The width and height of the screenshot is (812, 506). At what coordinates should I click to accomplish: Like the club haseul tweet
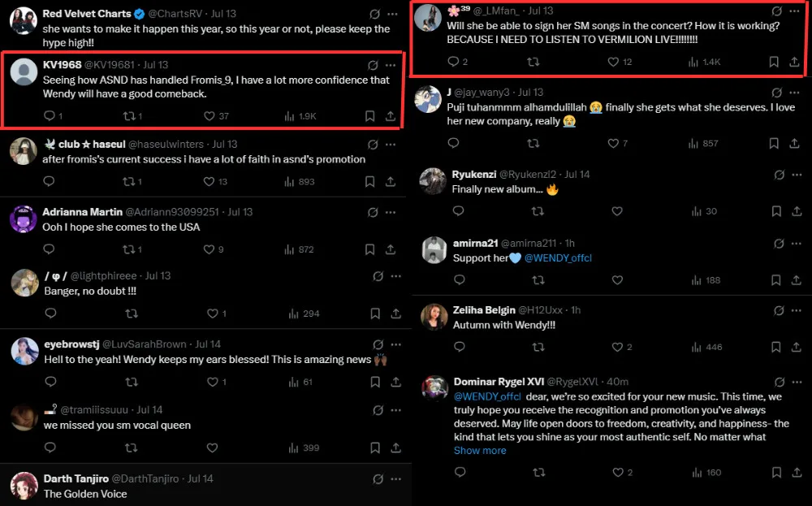209,182
